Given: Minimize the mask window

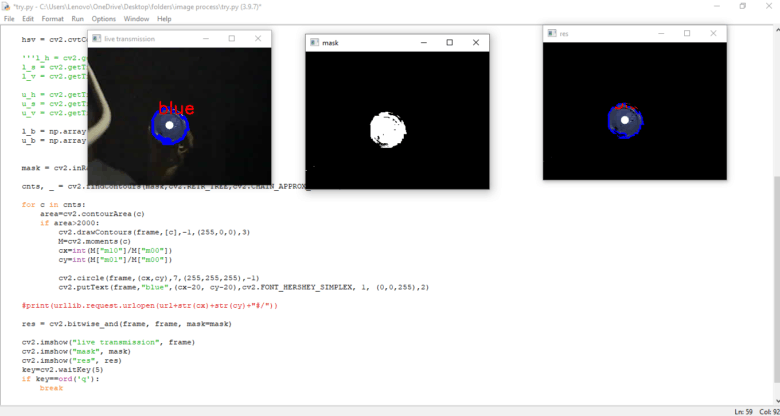Looking at the screenshot, I should (x=424, y=43).
